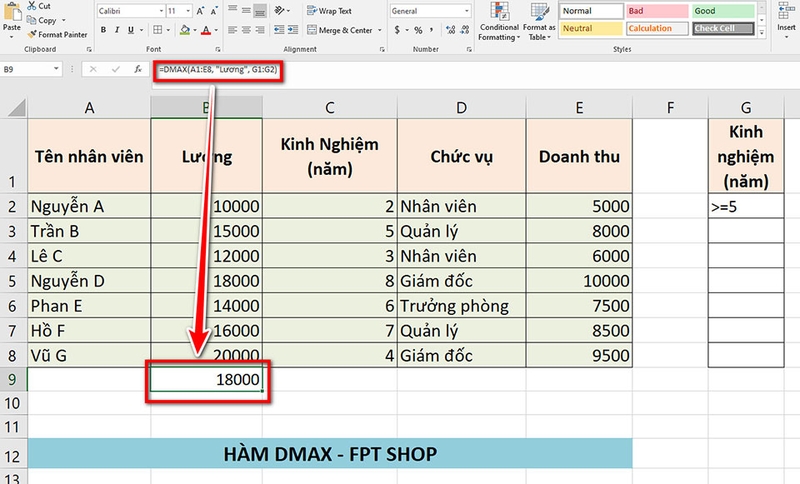Click the Middle Align icon

point(246,10)
